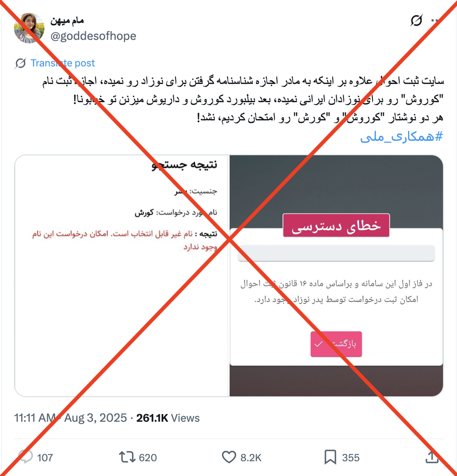Viewport: 457px width, 476px height.
Task: Open the three-dot more options menu
Action: [435, 21]
